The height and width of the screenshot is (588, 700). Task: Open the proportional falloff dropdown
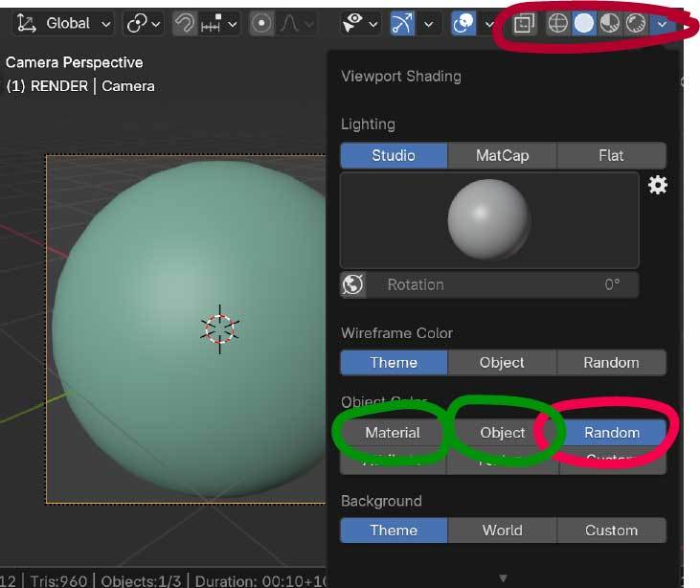click(297, 23)
